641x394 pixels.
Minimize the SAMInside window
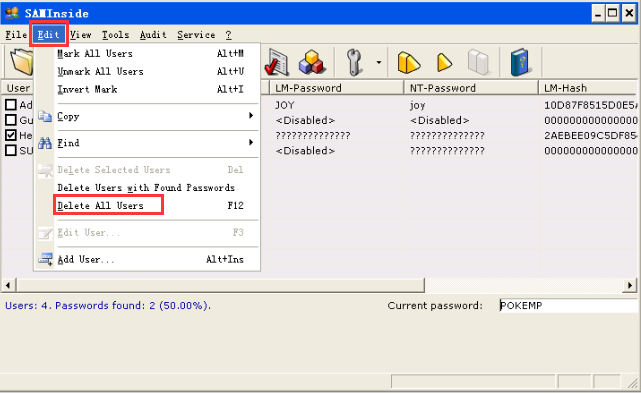(598, 13)
